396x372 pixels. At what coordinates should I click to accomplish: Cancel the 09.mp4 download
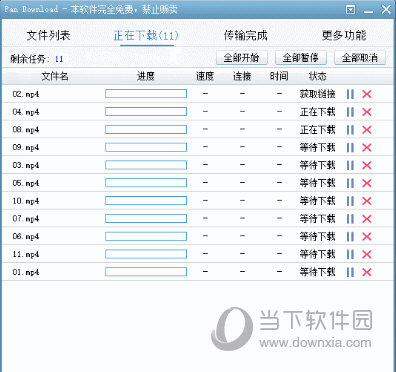[367, 147]
